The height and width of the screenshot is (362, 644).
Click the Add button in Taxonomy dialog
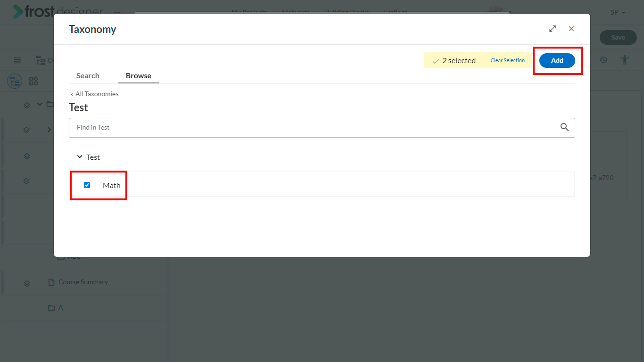(557, 60)
